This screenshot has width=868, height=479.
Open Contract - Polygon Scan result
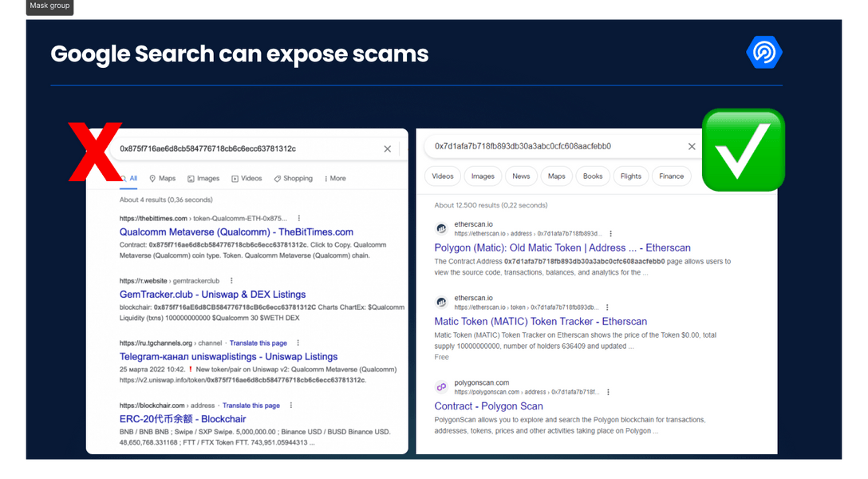pyautogui.click(x=488, y=406)
